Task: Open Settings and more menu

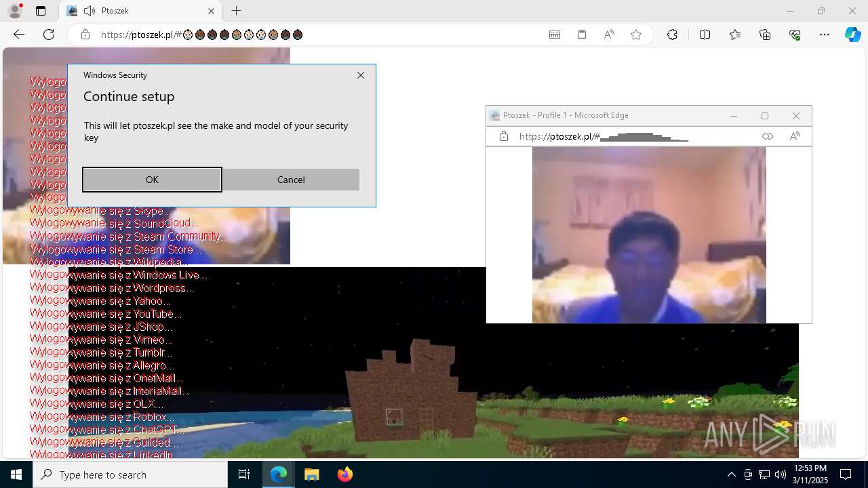Action: coord(825,35)
